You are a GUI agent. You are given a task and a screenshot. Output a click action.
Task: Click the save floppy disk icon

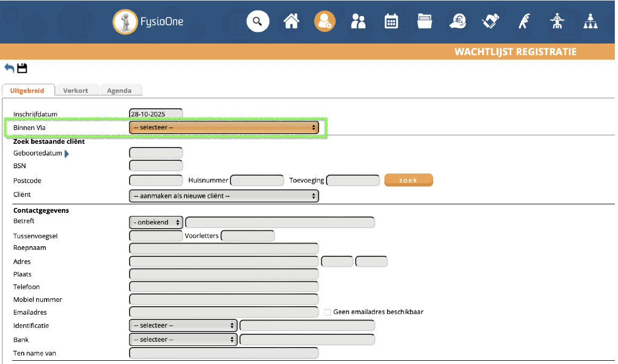pyautogui.click(x=22, y=68)
